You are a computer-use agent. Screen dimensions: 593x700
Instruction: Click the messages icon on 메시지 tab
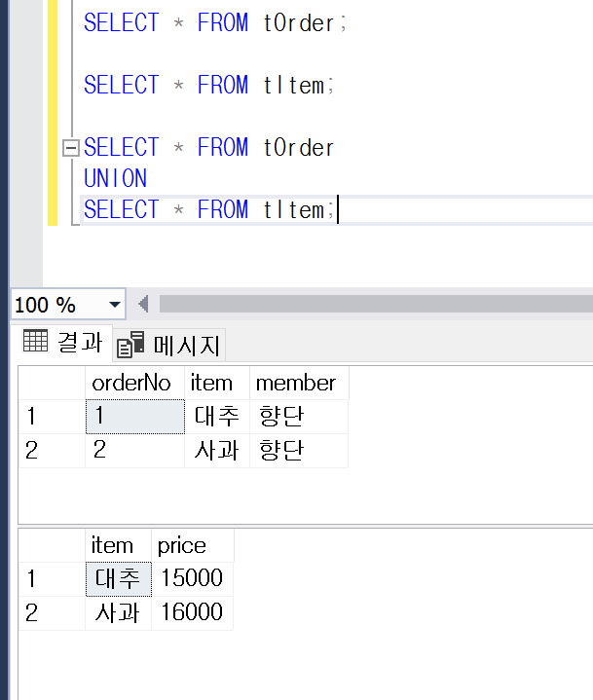pyautogui.click(x=130, y=345)
